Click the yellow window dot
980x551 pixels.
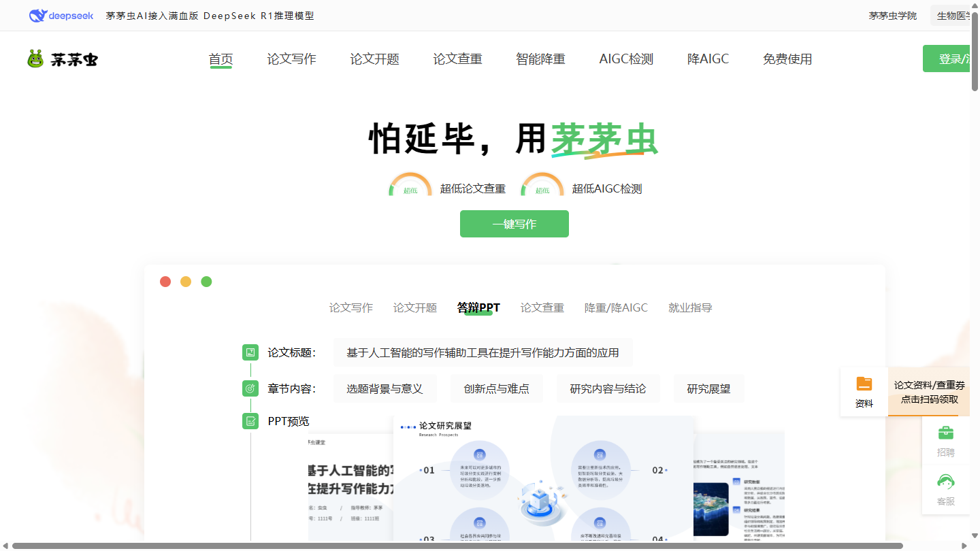(186, 282)
